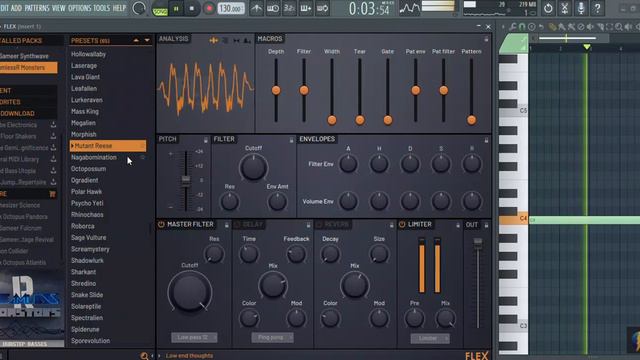Click the pause button in transport bar
Image resolution: width=640 pixels, height=360 pixels.
176,9
